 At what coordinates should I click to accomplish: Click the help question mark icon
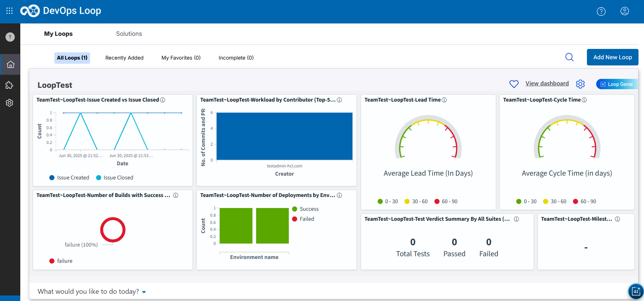tap(601, 11)
